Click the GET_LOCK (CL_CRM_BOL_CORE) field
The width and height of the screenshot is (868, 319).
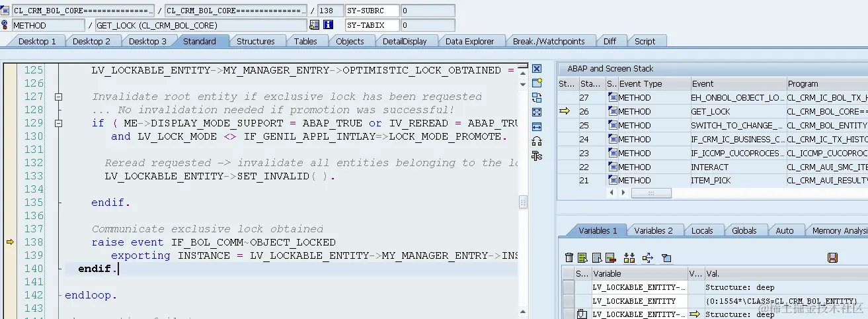point(201,25)
